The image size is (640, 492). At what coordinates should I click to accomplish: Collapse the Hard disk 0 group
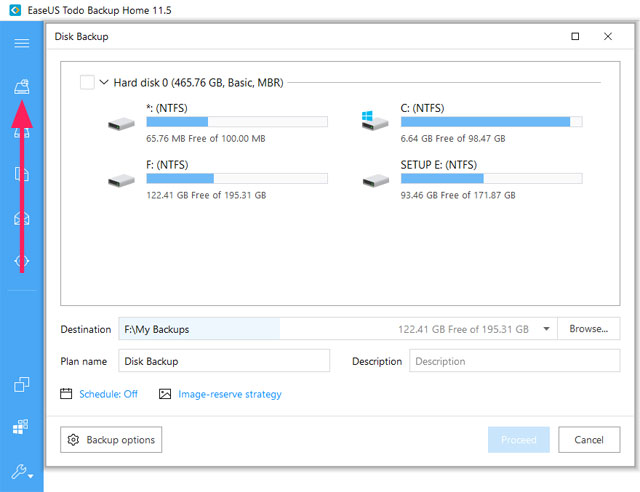104,82
